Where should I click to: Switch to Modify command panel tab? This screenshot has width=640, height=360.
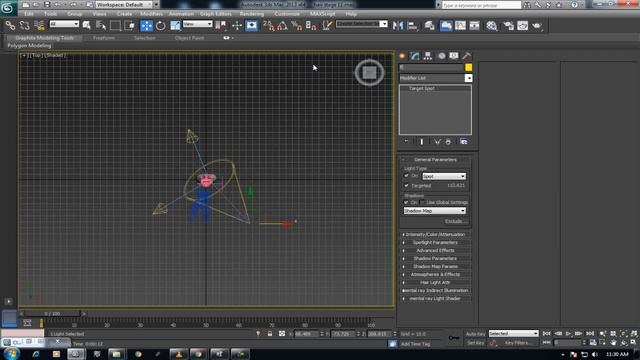pos(415,56)
